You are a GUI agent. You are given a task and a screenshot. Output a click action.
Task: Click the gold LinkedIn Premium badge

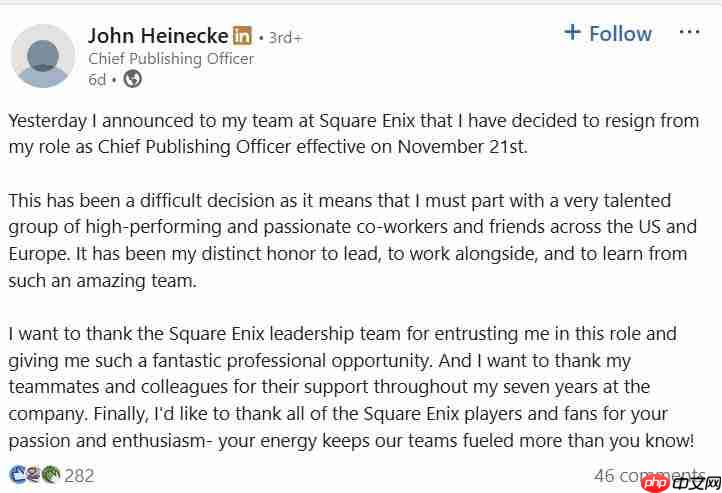click(x=242, y=36)
